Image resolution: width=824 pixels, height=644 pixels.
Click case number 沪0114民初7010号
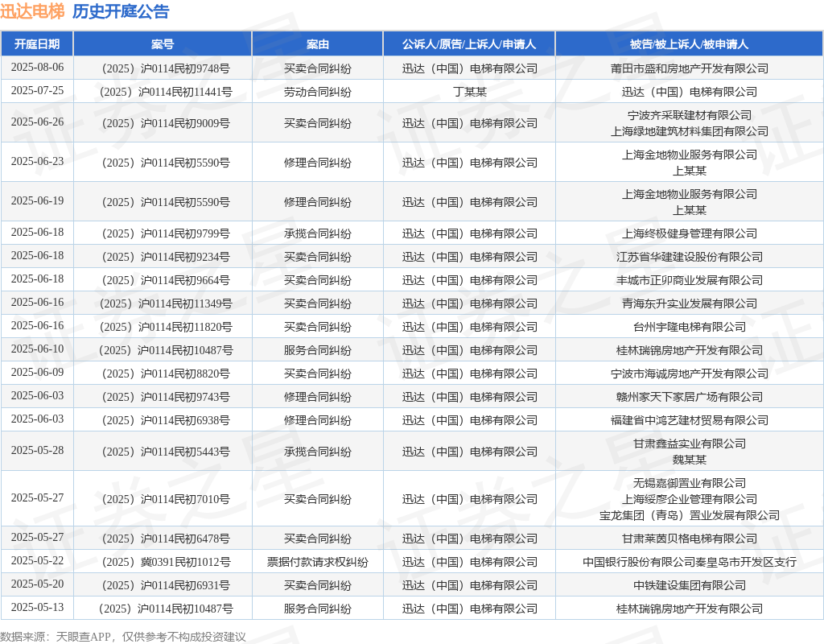tap(166, 499)
